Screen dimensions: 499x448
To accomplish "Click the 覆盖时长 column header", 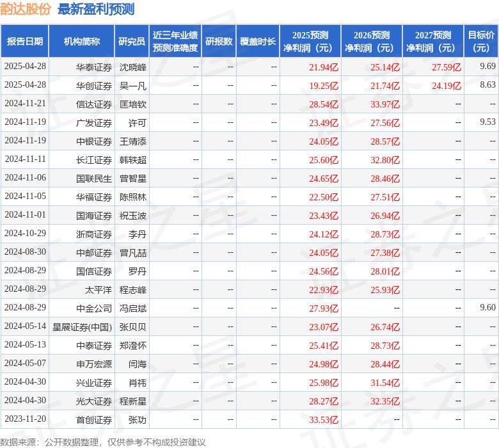I will click(x=258, y=41).
